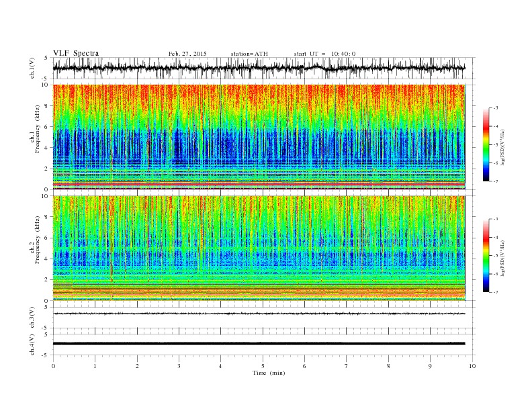Click the "2" kHz tick on ch.1 axis
Image resolution: width=532 pixels, height=411 pixels.
46,169
